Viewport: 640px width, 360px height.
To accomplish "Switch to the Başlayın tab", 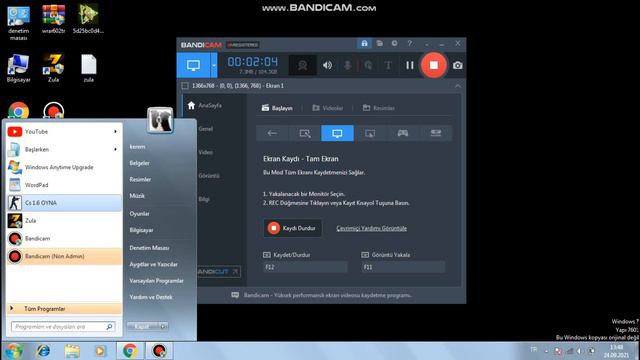I will point(277,108).
